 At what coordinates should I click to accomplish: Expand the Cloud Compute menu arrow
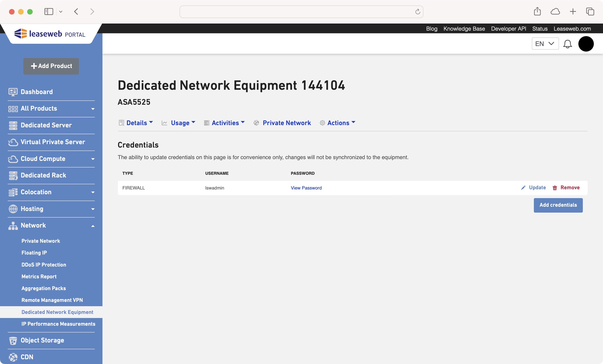(93, 159)
